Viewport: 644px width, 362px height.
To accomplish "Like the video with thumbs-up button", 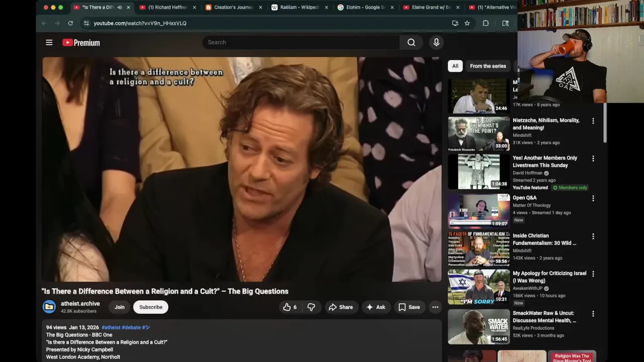I will 290,307.
